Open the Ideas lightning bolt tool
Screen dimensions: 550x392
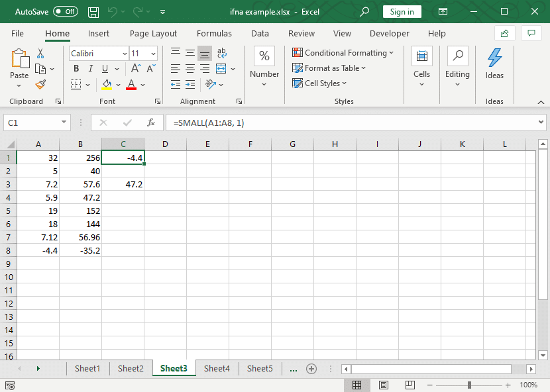click(x=494, y=64)
